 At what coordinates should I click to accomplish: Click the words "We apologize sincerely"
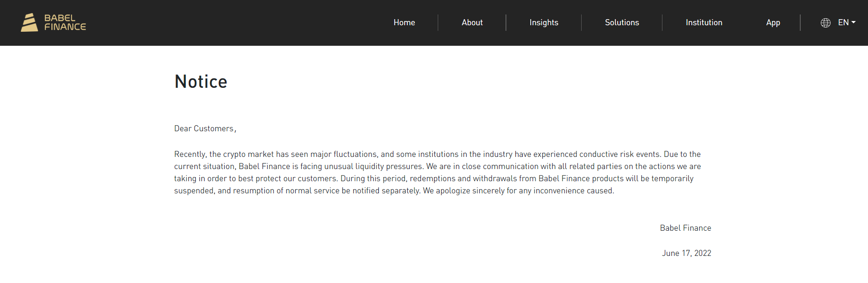(x=463, y=191)
